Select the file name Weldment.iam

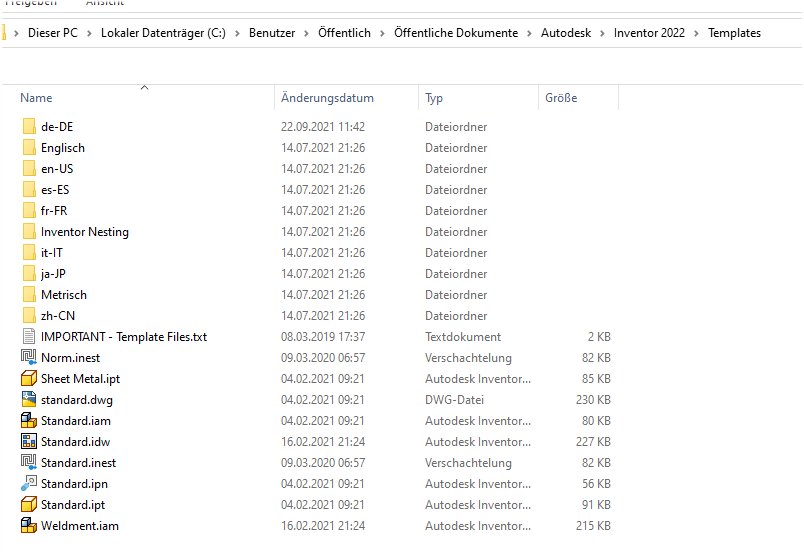point(79,526)
